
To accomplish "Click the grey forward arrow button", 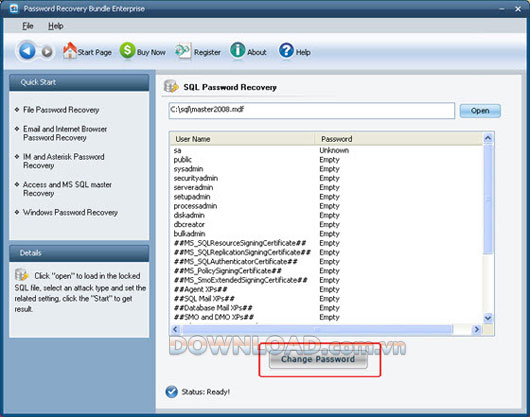I will coord(47,52).
